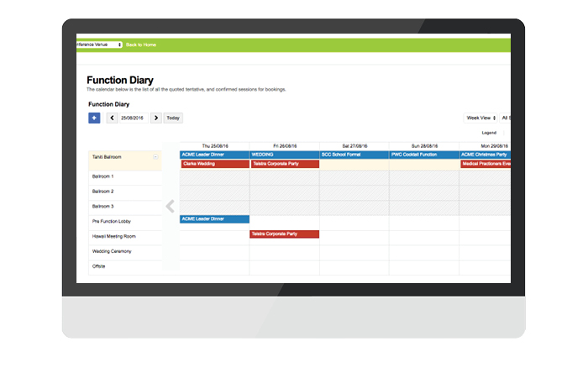Open the SCC School Formal event
The image size is (588, 378).
pos(354,155)
